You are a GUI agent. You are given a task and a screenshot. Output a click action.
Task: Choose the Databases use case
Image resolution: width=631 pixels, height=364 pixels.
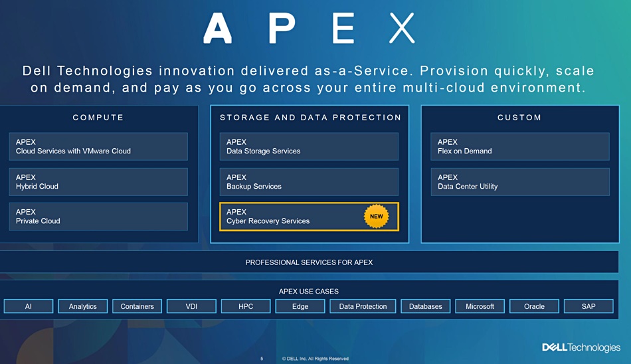tap(425, 306)
